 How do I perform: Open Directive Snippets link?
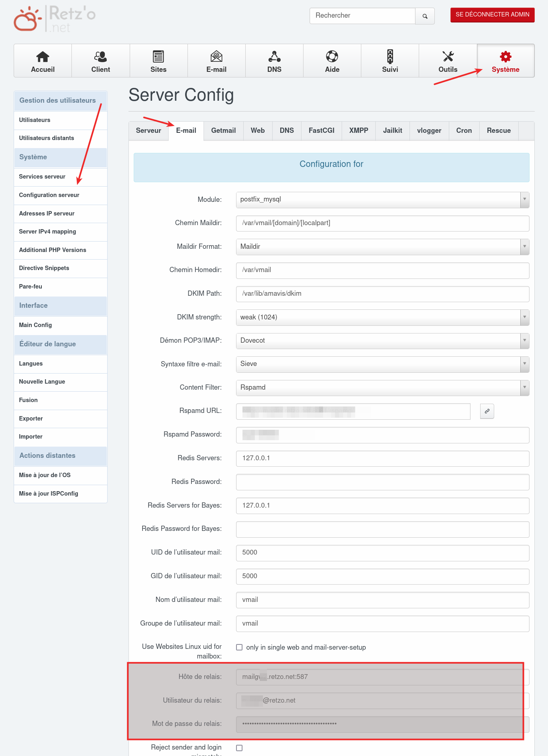tap(61, 268)
